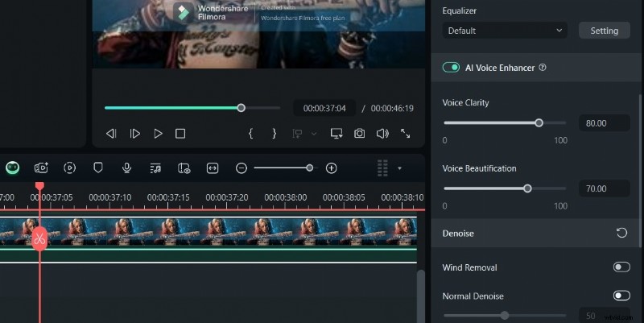The width and height of the screenshot is (644, 323).
Task: Click the Voice Beautification value field
Action: point(605,188)
